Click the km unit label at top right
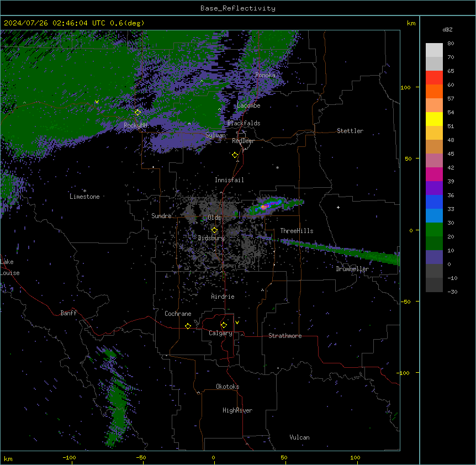 pos(411,23)
